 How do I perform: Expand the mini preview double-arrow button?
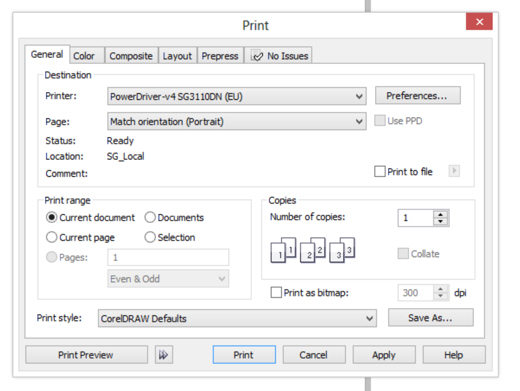pos(164,355)
